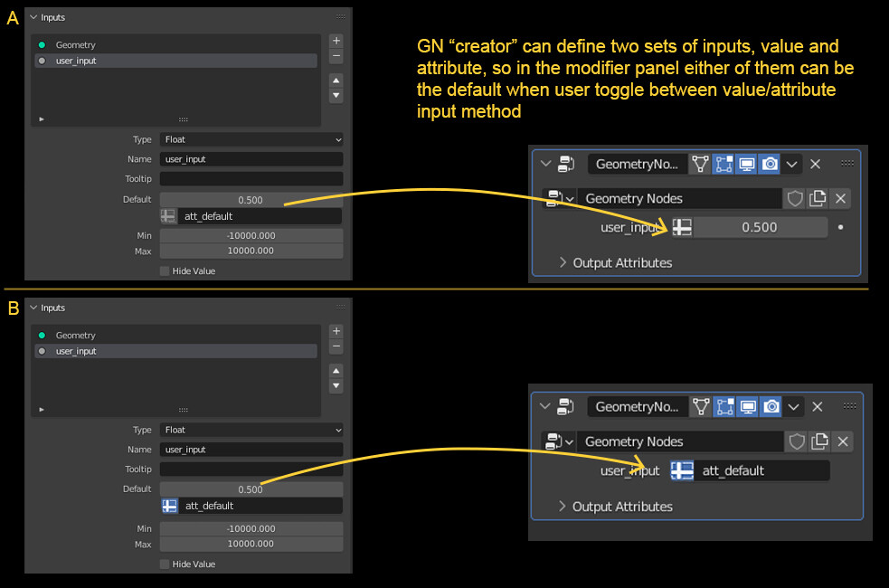Click the geometry nodes modifier icon in lower panel

point(565,407)
